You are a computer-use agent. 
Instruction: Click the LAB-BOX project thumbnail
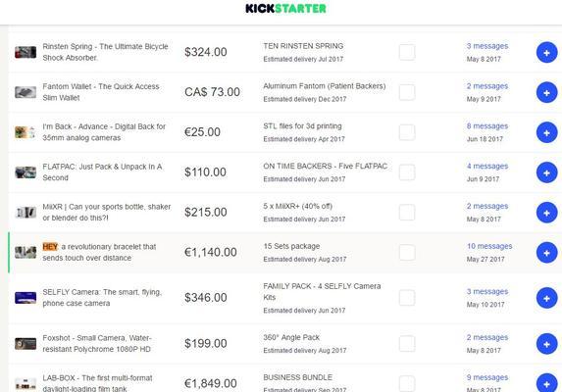point(26,384)
